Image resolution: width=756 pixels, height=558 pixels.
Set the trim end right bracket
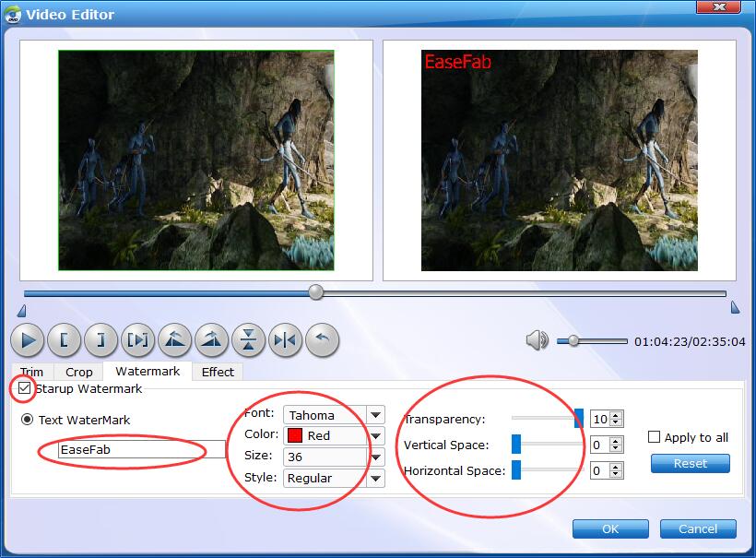[x=100, y=340]
